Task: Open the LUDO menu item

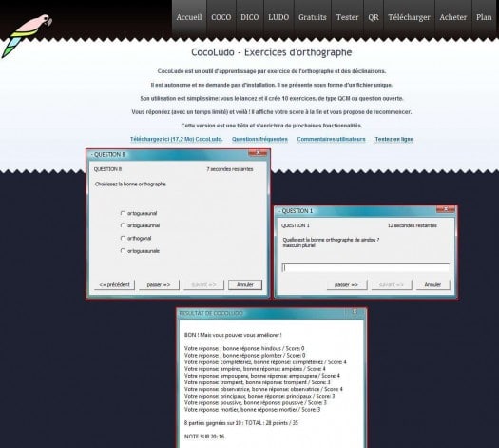Action: 278,17
